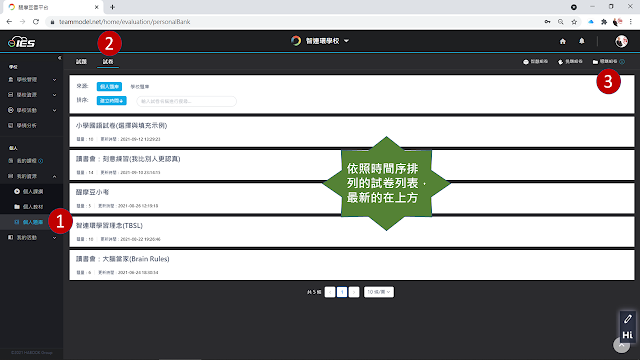The height and width of the screenshot is (360, 640).
Task: Switch to the 試題 tab
Action: pos(81,62)
